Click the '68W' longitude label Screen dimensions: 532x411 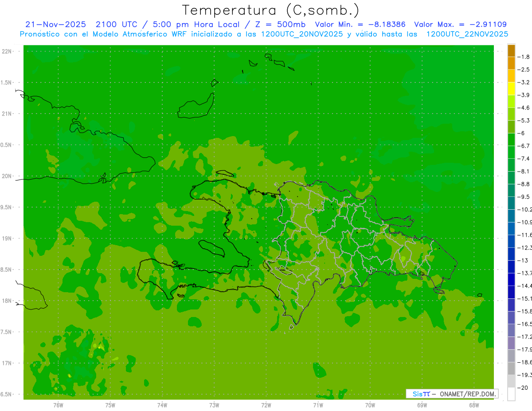474,405
